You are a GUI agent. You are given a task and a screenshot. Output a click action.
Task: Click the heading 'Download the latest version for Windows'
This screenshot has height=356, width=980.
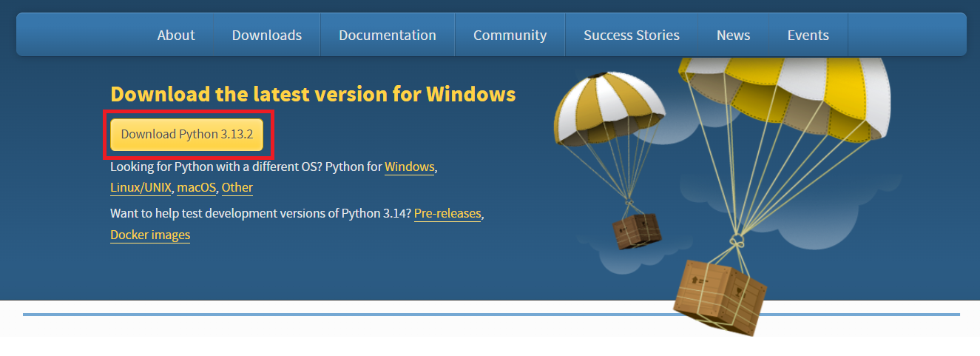click(313, 94)
